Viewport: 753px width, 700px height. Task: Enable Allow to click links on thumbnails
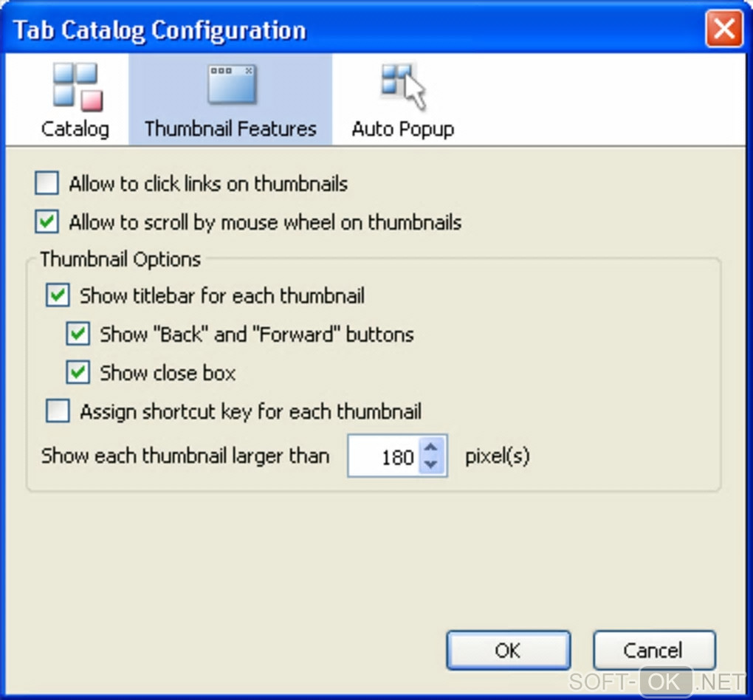click(47, 184)
